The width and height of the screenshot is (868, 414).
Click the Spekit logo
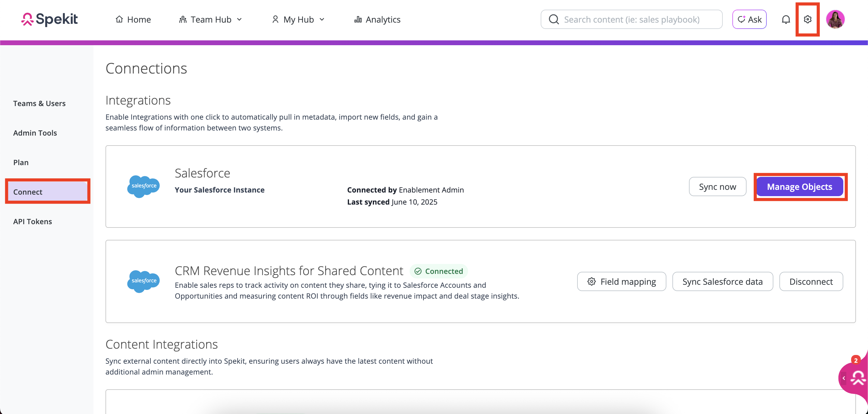coord(49,20)
